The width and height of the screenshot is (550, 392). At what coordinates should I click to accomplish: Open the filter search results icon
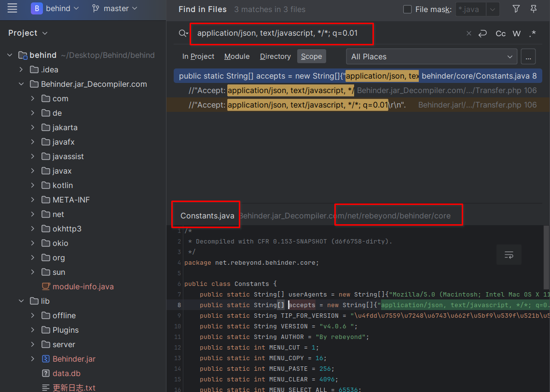[x=516, y=9]
